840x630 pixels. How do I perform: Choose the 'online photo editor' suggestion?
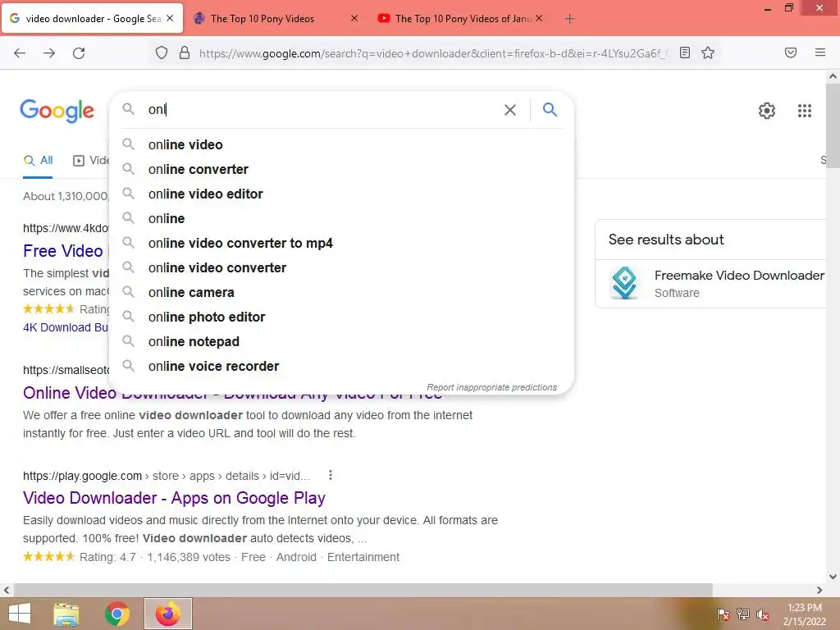(x=342, y=317)
